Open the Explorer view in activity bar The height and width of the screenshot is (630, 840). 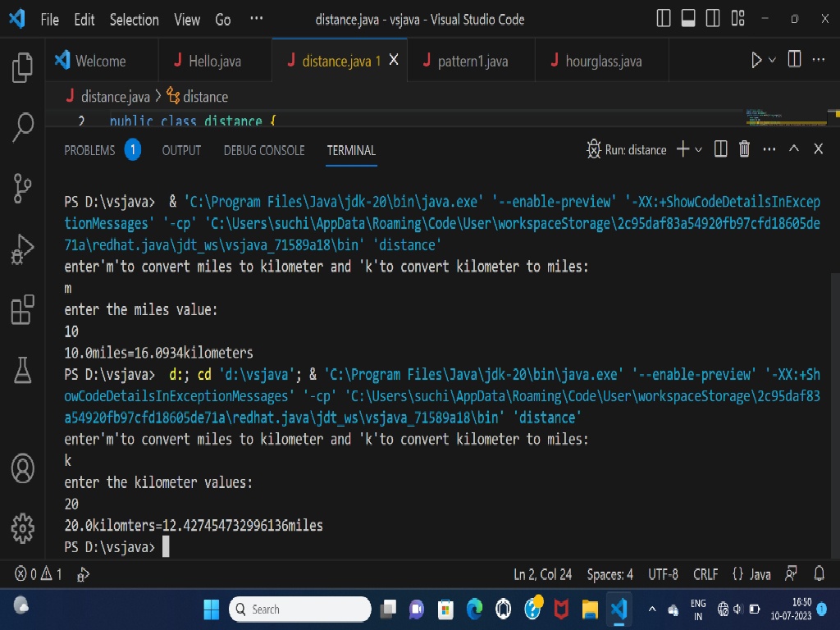click(22, 68)
